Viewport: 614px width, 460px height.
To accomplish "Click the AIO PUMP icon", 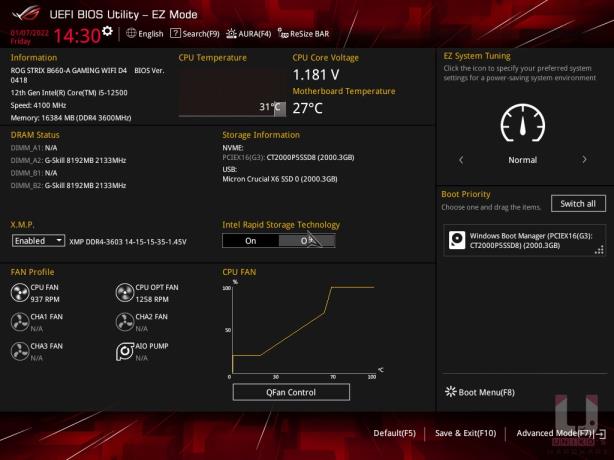I will pyautogui.click(x=125, y=351).
